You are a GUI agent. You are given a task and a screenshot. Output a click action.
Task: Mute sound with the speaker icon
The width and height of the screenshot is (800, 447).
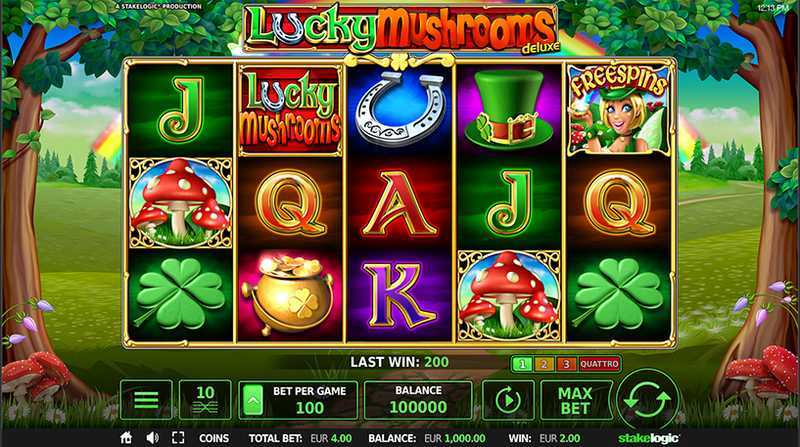152,438
